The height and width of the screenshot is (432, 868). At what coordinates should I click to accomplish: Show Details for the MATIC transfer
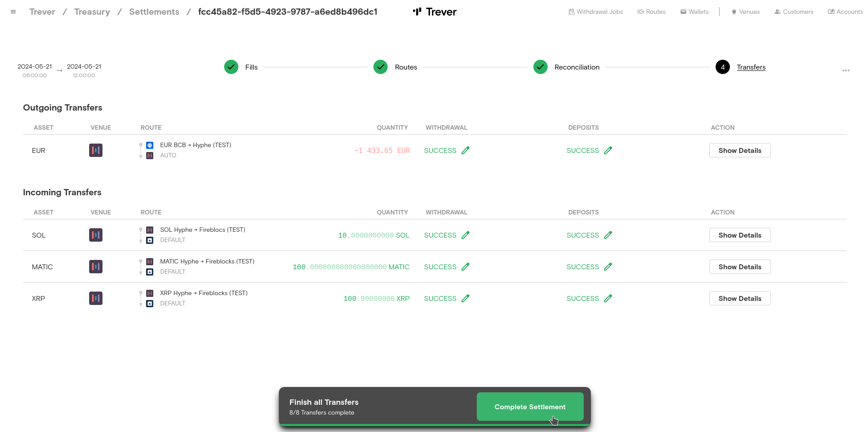pyautogui.click(x=740, y=267)
